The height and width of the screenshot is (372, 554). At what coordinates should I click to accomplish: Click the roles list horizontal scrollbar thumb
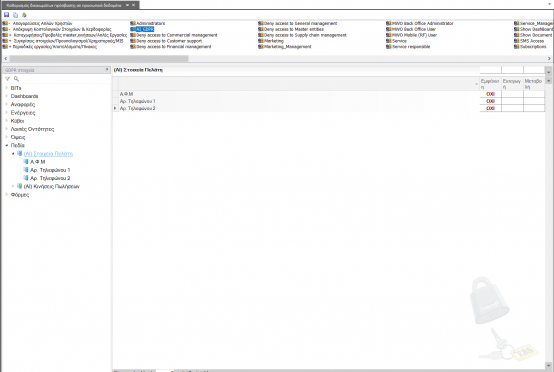(99, 58)
